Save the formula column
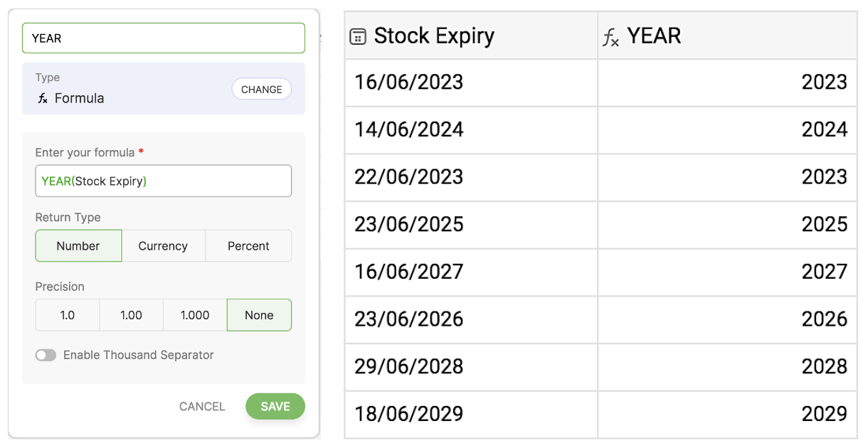The height and width of the screenshot is (448, 868). pyautogui.click(x=275, y=407)
